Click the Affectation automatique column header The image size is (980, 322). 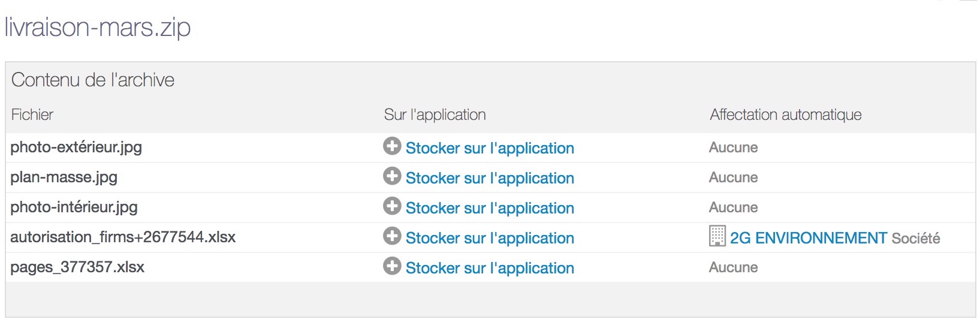point(786,115)
